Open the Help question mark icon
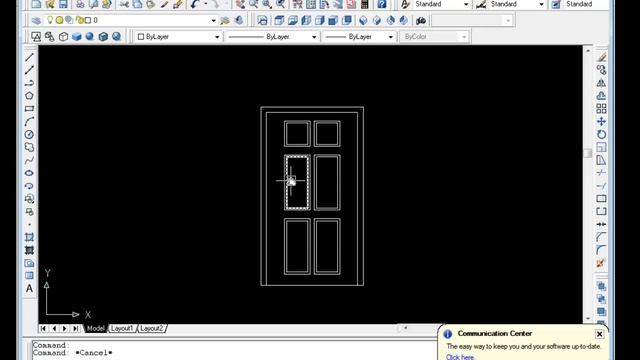This screenshot has height=360, width=640. pyautogui.click(x=382, y=4)
